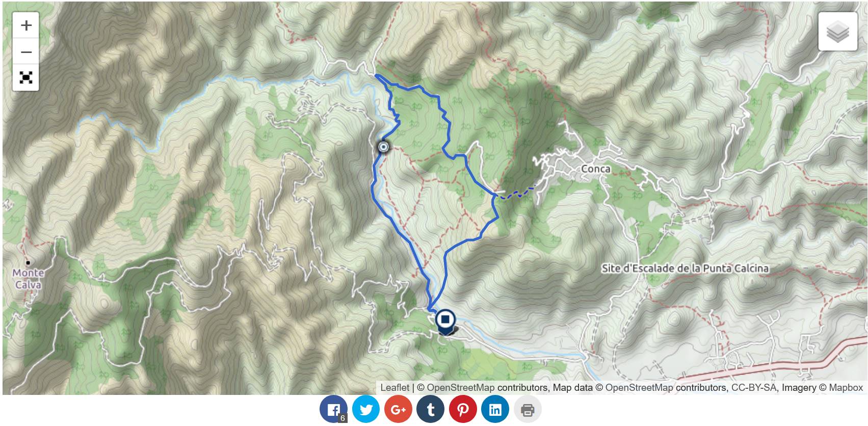Open the map layers selector
The height and width of the screenshot is (426, 868).
click(838, 32)
